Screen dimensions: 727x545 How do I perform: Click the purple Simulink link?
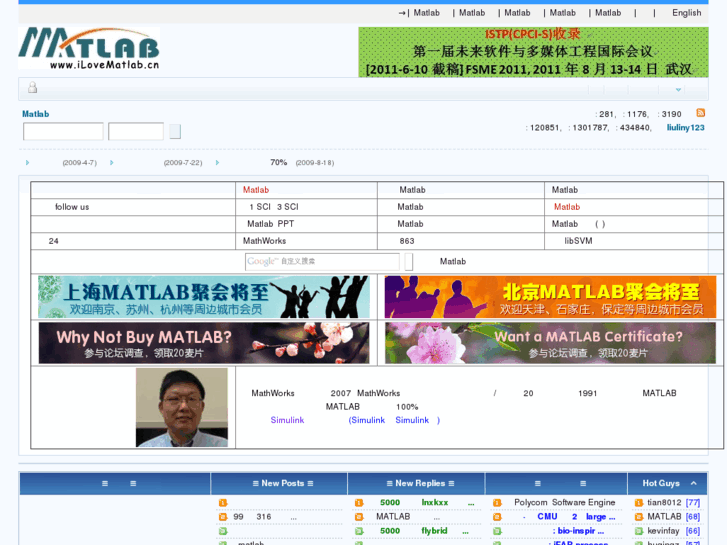coord(287,420)
